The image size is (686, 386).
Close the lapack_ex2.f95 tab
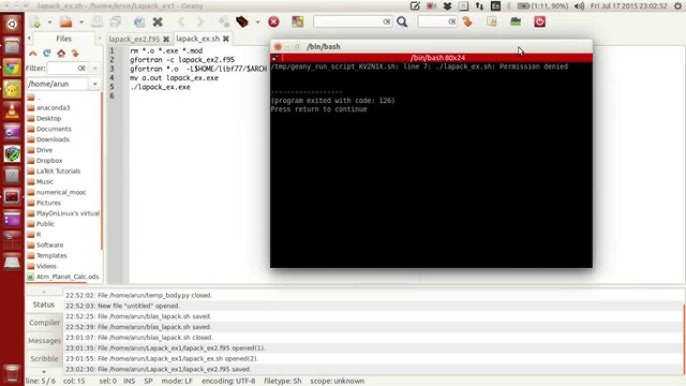(166, 39)
